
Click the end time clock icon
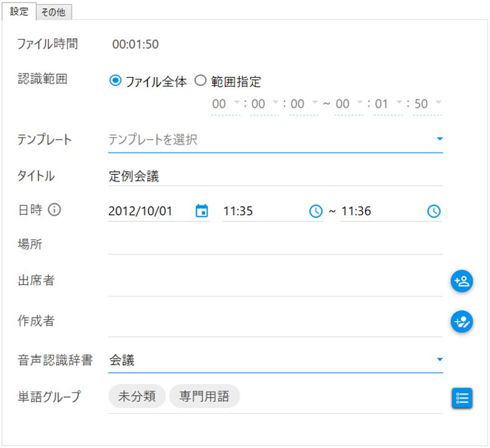[x=434, y=211]
